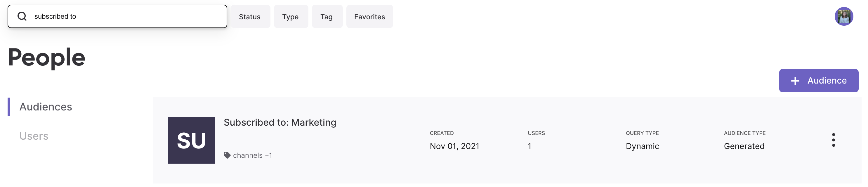Screen dimensions: 868x187
Task: Switch to the Audiences tab
Action: coord(46,107)
